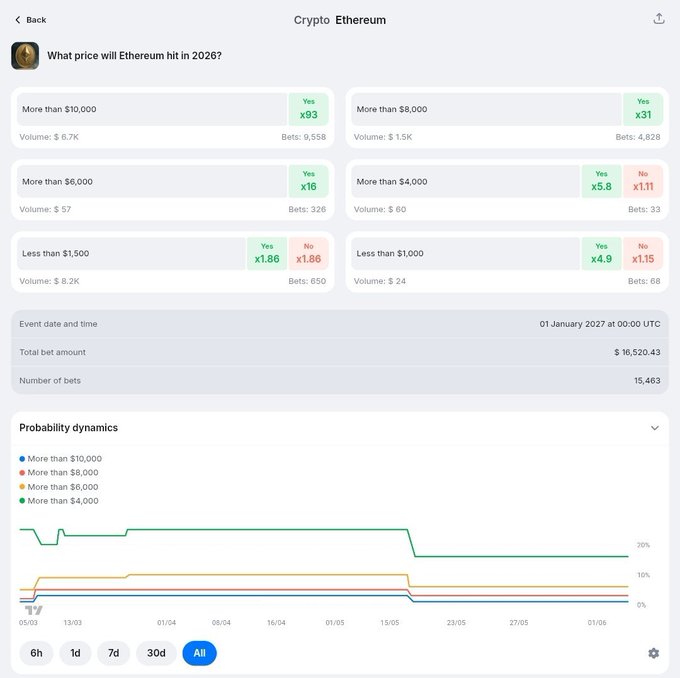Bet No x1.11 on More than $4,000
This screenshot has height=678, width=680.
[x=643, y=181]
